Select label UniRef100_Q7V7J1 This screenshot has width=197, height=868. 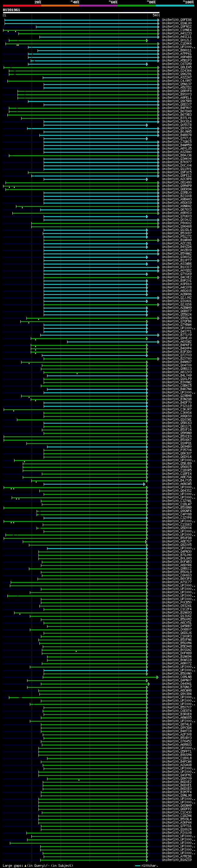coord(177,139)
